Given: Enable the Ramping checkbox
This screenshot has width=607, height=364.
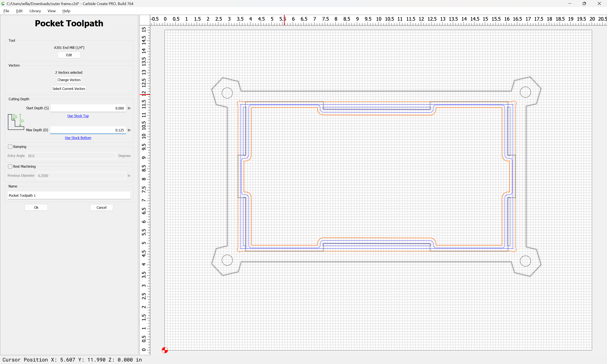Looking at the screenshot, I should pos(10,147).
